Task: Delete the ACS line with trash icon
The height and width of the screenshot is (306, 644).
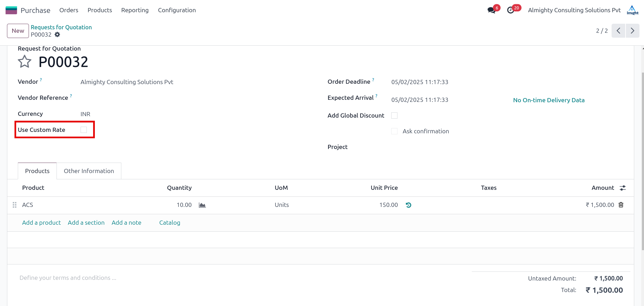Action: pyautogui.click(x=621, y=205)
